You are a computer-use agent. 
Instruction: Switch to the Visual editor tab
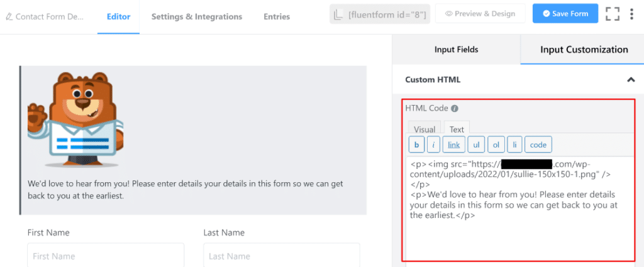click(425, 129)
